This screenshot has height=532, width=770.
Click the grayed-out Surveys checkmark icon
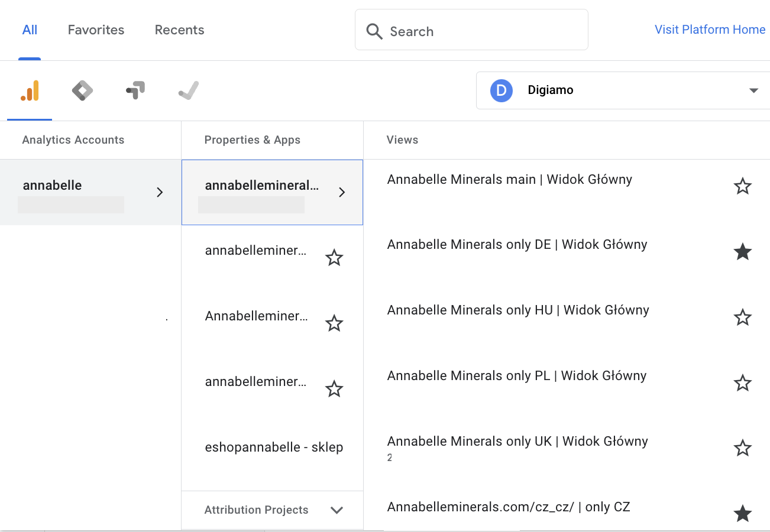point(188,91)
